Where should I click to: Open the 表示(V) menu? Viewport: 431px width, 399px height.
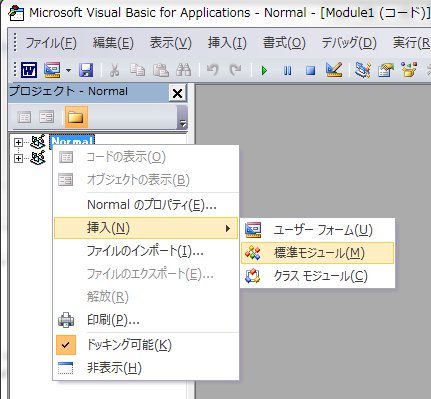pos(170,43)
